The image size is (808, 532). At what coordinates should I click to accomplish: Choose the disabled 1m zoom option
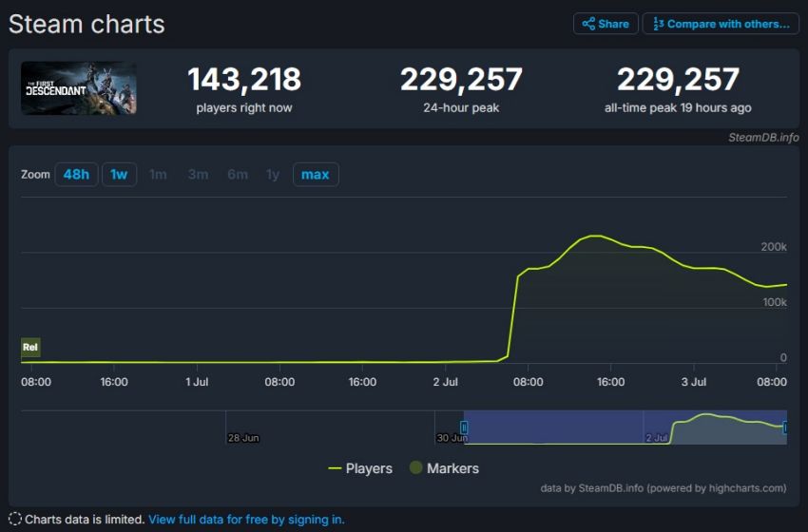(158, 175)
